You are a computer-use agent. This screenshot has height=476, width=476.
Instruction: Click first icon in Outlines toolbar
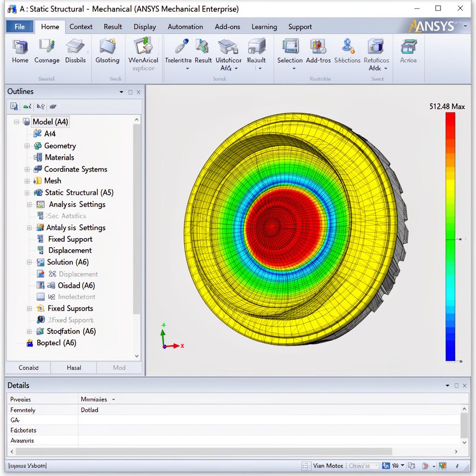[14, 106]
